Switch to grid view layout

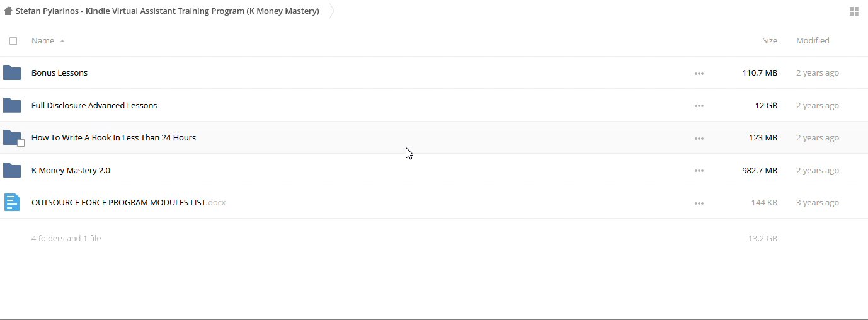tap(854, 11)
